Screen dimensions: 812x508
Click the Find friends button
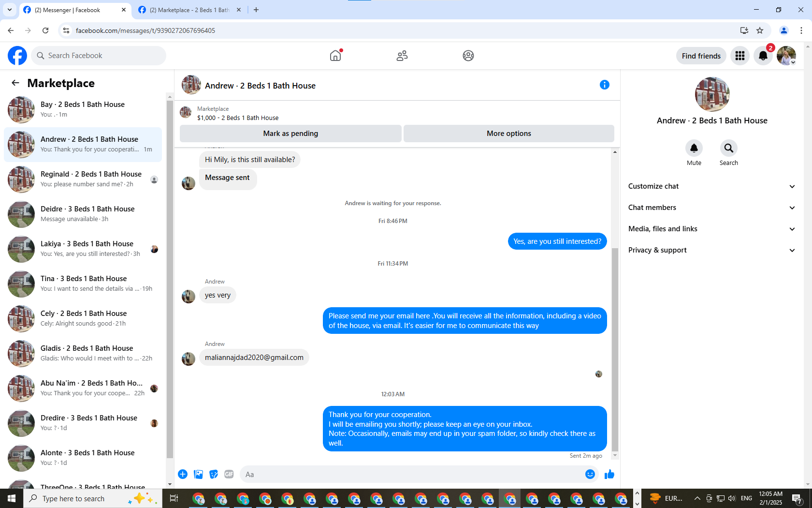[x=701, y=56]
